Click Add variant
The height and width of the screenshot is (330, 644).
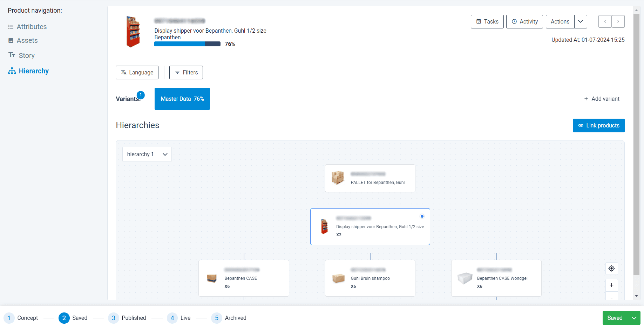[x=602, y=99]
